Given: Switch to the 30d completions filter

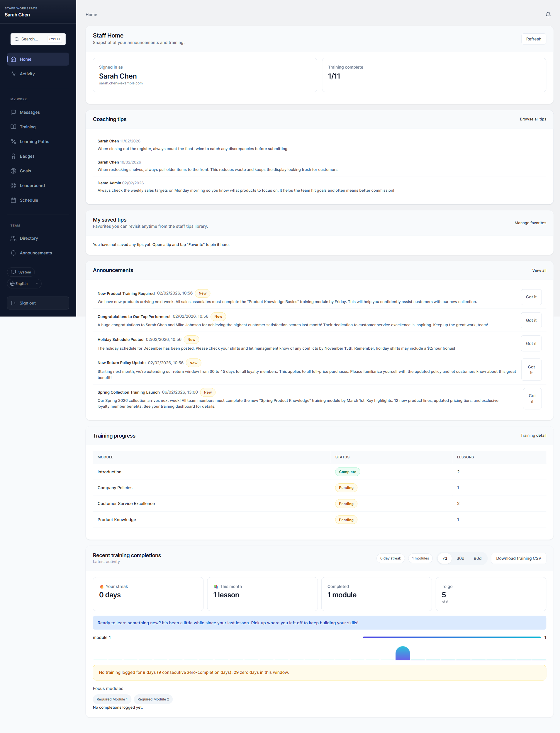Looking at the screenshot, I should point(460,558).
